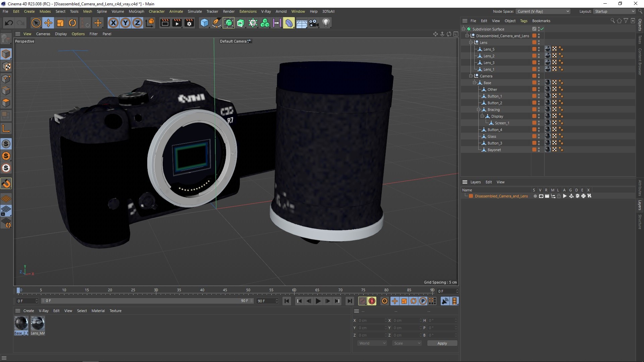Open the timeline keyframe settings gear icon
This screenshot has width=644, height=362.
point(385,301)
